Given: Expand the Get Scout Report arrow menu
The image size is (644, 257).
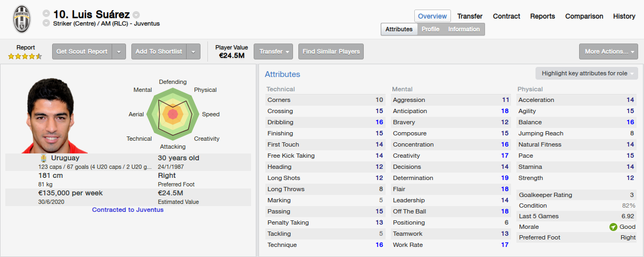Looking at the screenshot, I should tap(119, 52).
